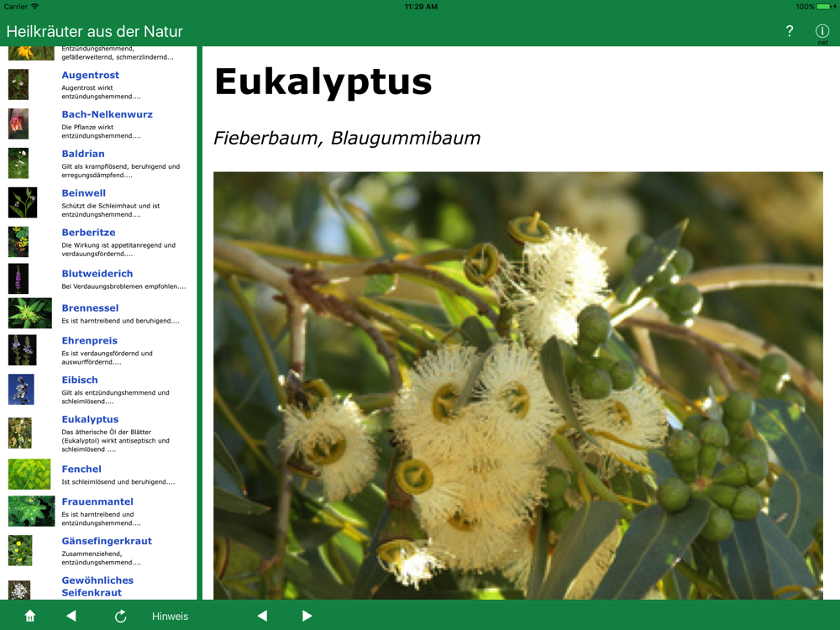This screenshot has height=630, width=840.
Task: Select Gewöhnliches Seifenkraut in list
Action: click(97, 586)
